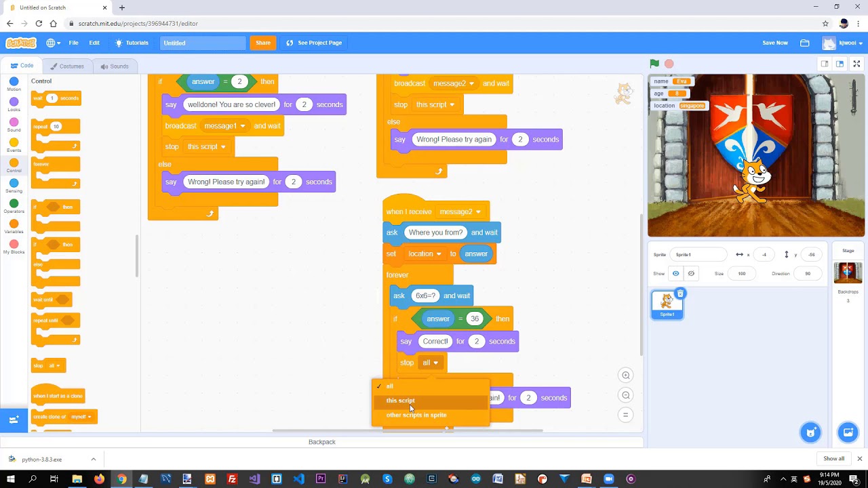Delete Sprite1 with the trash icon
The image size is (868, 488).
tap(680, 293)
